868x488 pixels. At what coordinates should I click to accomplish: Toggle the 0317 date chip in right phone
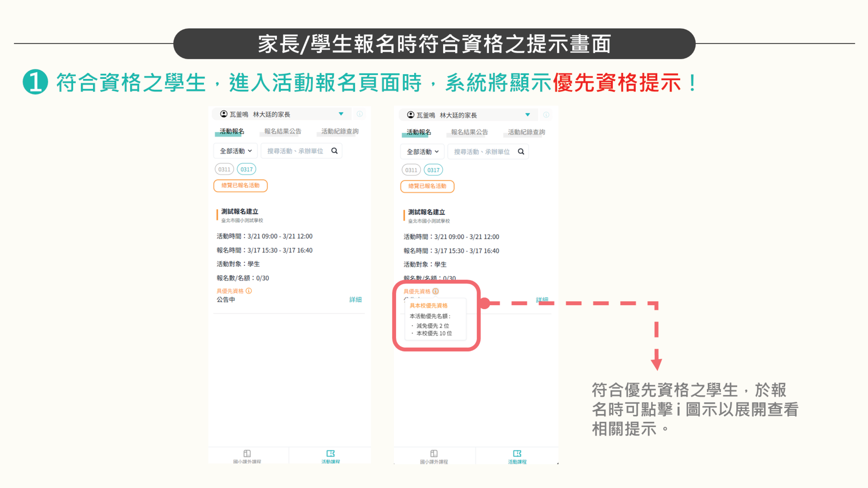pyautogui.click(x=433, y=170)
